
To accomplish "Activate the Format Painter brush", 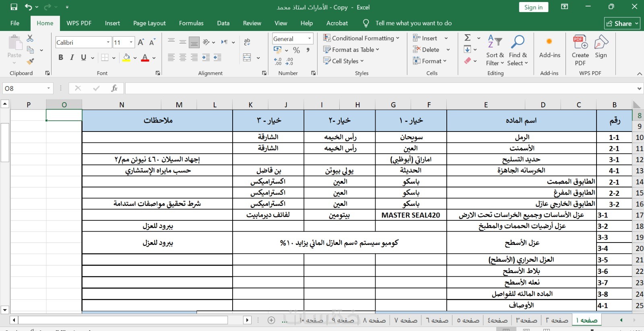I will pyautogui.click(x=30, y=61).
